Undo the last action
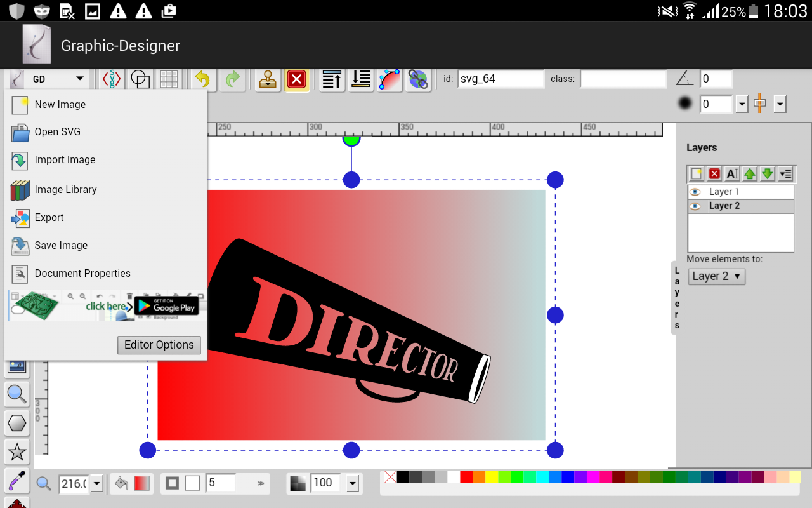This screenshot has width=812, height=508. (x=202, y=79)
